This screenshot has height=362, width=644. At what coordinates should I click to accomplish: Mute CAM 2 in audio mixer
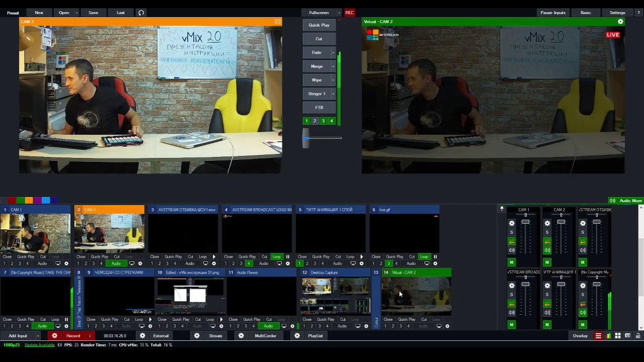[x=547, y=262]
